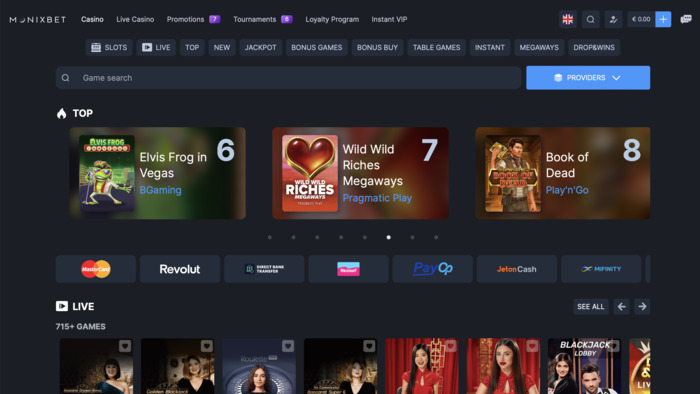Select the TABLE GAMES category
Viewport: 700px width, 394px height.
point(437,47)
